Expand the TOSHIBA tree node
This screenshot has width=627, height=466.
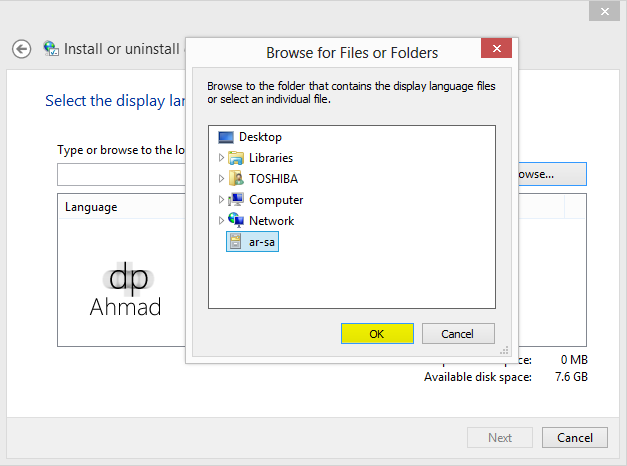tap(221, 179)
